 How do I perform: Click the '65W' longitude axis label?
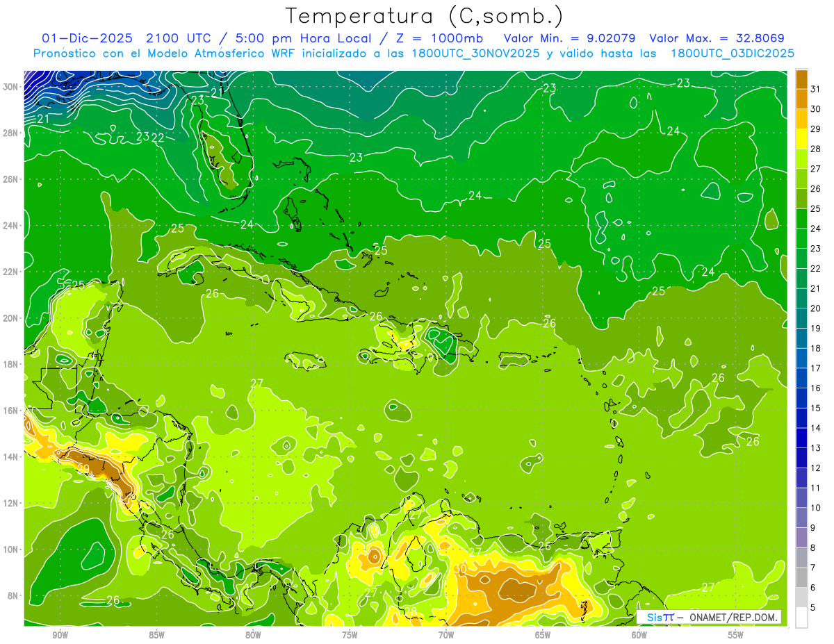(543, 634)
